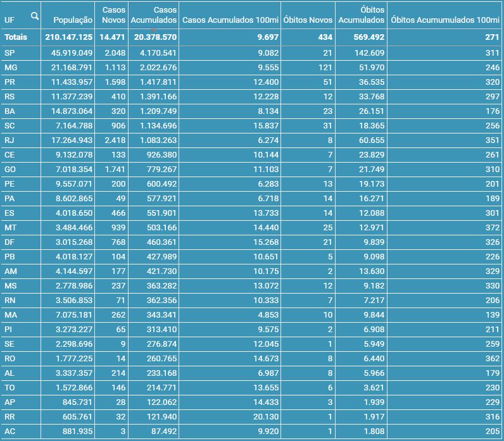Select the BA state row label
Image resolution: width=504 pixels, height=441 pixels.
(9, 111)
